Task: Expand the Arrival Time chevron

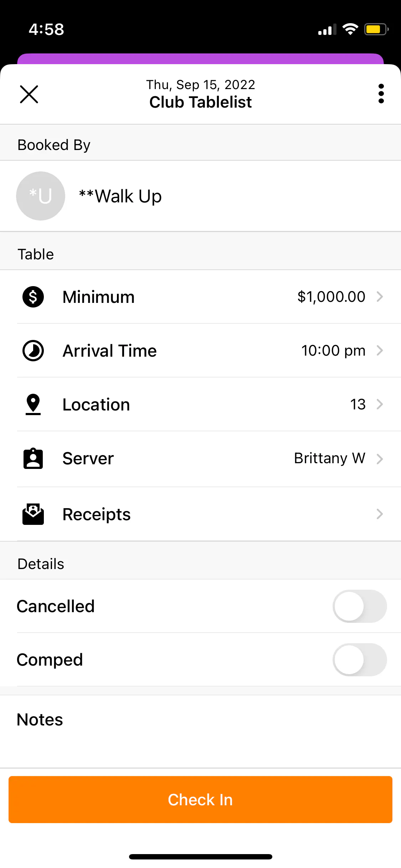Action: [380, 351]
